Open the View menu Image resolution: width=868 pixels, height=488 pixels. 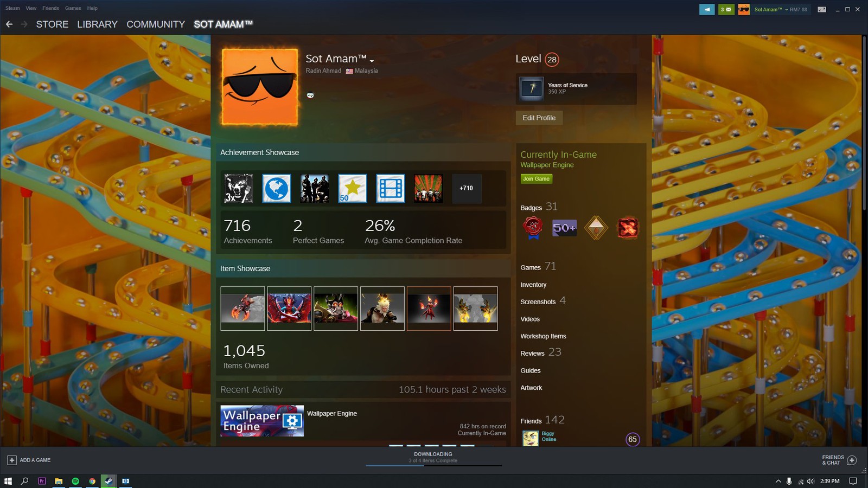31,8
